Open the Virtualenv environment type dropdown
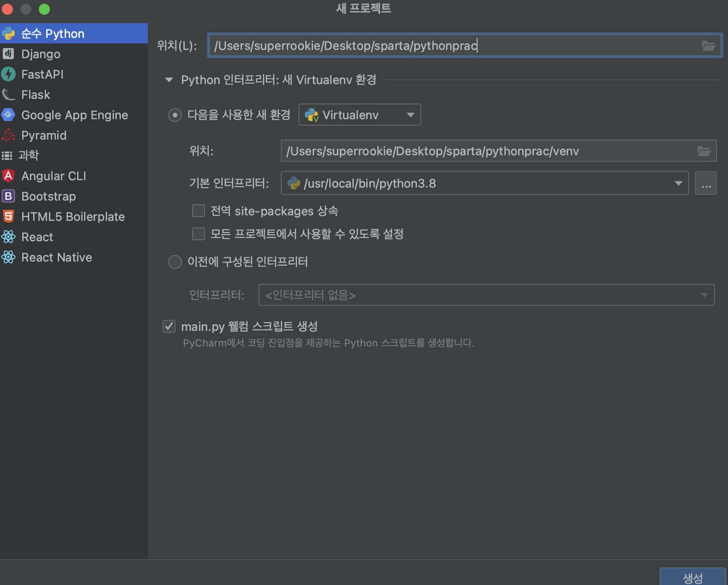 [360, 115]
